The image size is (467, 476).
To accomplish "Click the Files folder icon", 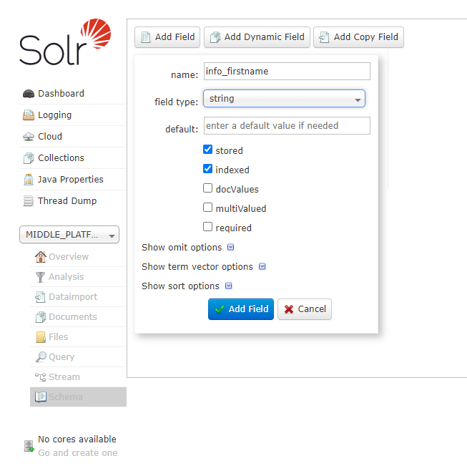I will click(x=41, y=337).
